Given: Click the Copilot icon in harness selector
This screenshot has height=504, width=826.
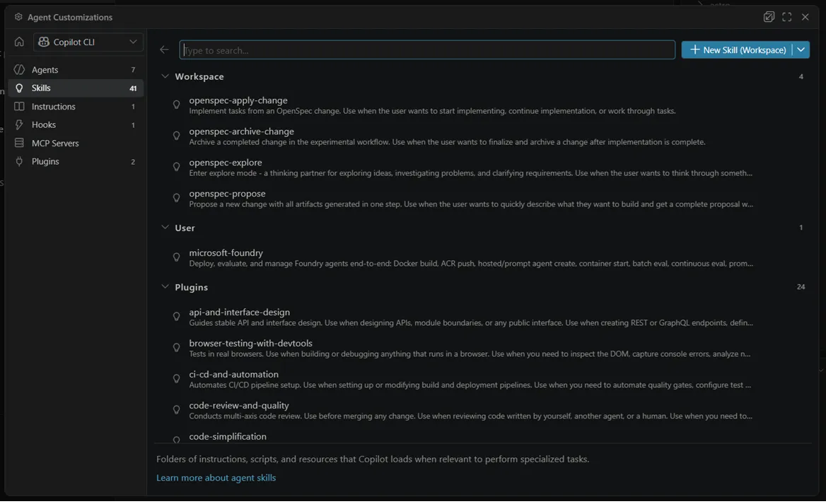Looking at the screenshot, I should tap(44, 42).
